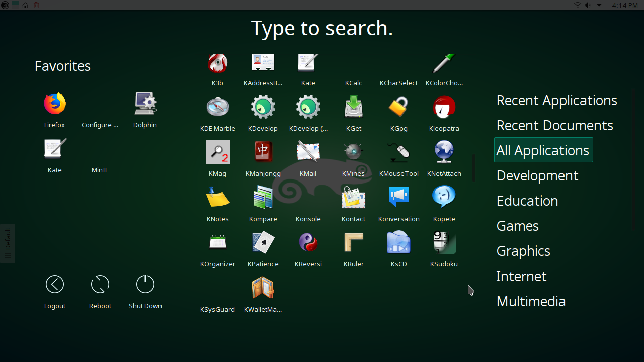
Task: Click the application list scrollbar
Action: click(473, 167)
